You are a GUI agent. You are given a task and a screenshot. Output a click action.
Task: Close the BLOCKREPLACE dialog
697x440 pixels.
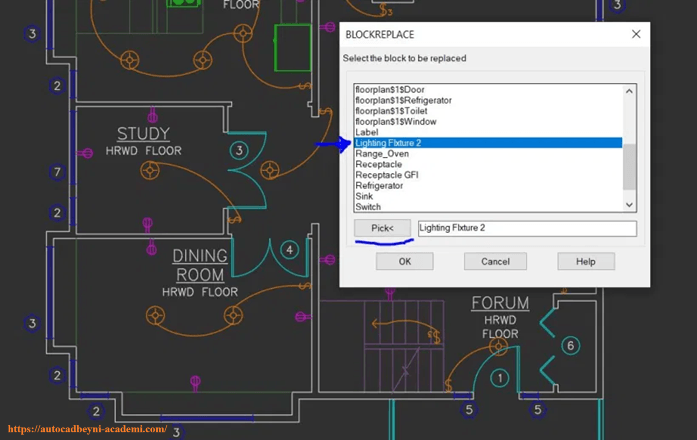point(636,34)
